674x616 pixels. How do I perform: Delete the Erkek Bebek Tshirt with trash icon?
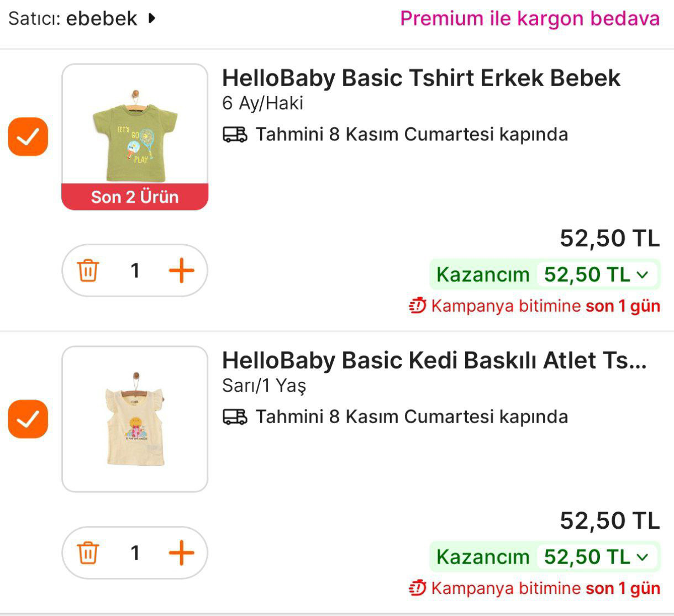(88, 271)
